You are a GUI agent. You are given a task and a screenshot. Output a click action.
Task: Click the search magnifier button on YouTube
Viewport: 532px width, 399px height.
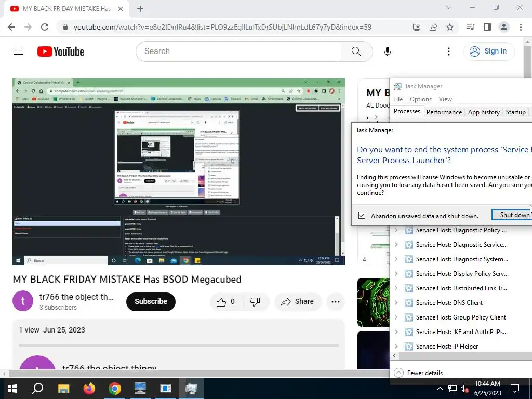(x=356, y=51)
